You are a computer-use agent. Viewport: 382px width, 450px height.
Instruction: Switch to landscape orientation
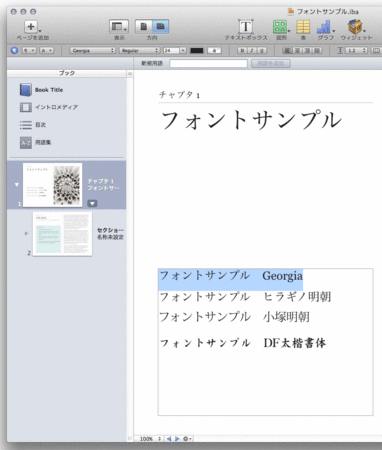tap(160, 26)
